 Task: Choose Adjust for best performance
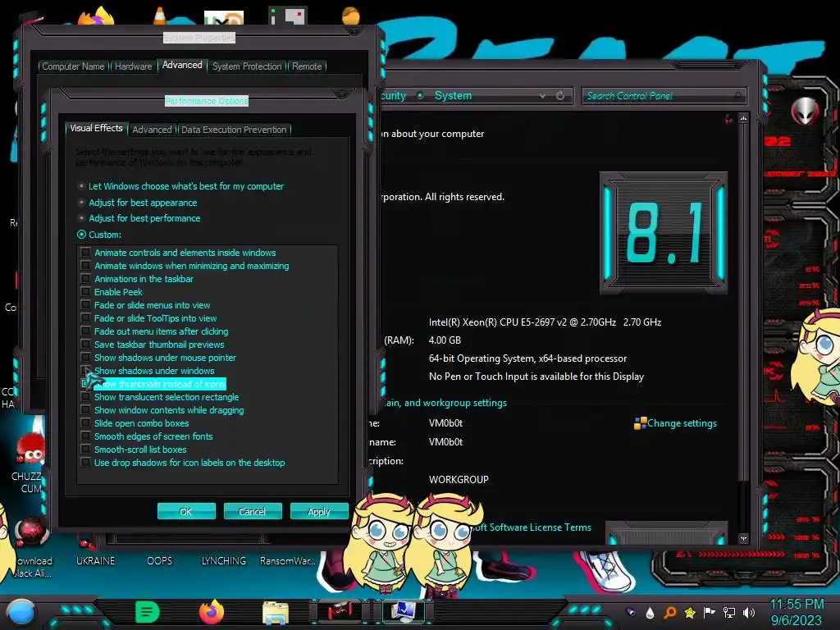81,218
